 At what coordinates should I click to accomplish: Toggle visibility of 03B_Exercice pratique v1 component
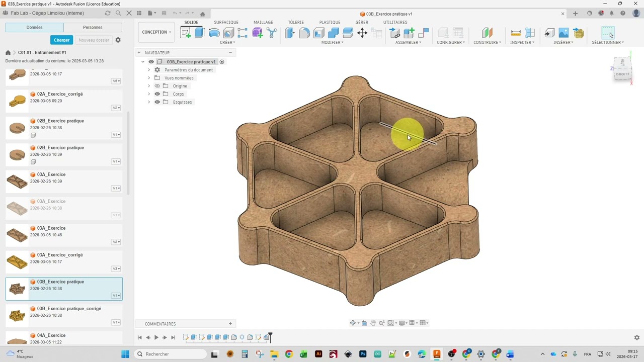tap(151, 62)
